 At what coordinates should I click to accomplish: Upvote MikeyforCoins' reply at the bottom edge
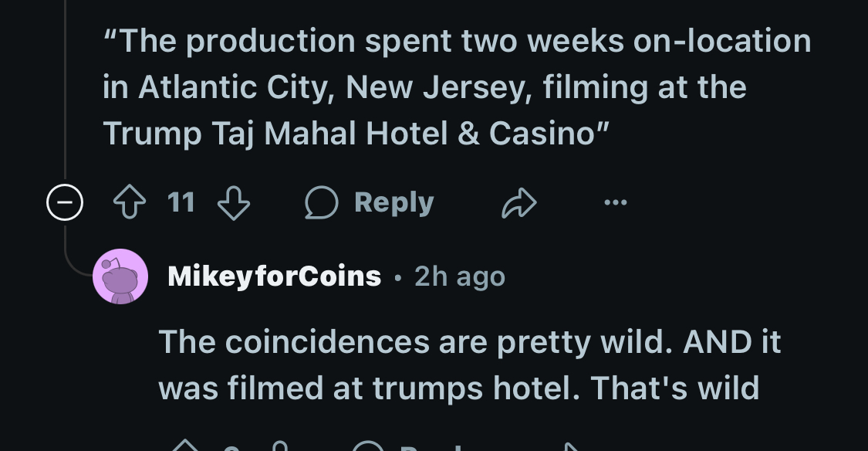pos(185,446)
